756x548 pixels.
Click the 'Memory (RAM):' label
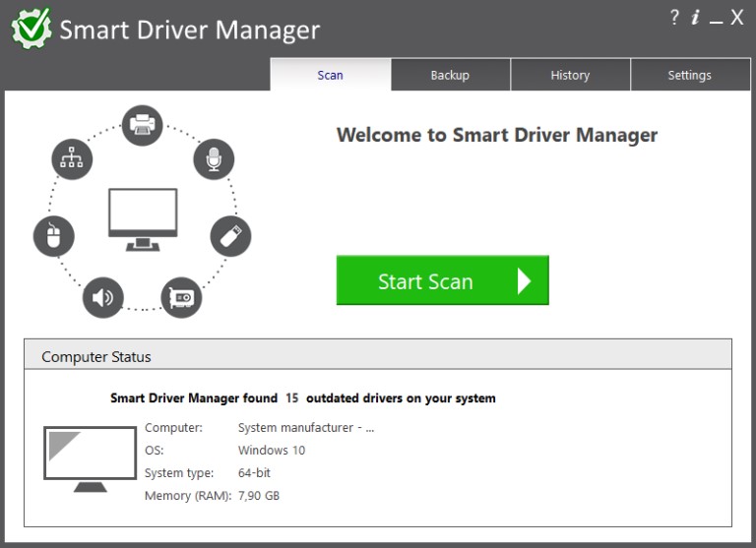coord(188,496)
